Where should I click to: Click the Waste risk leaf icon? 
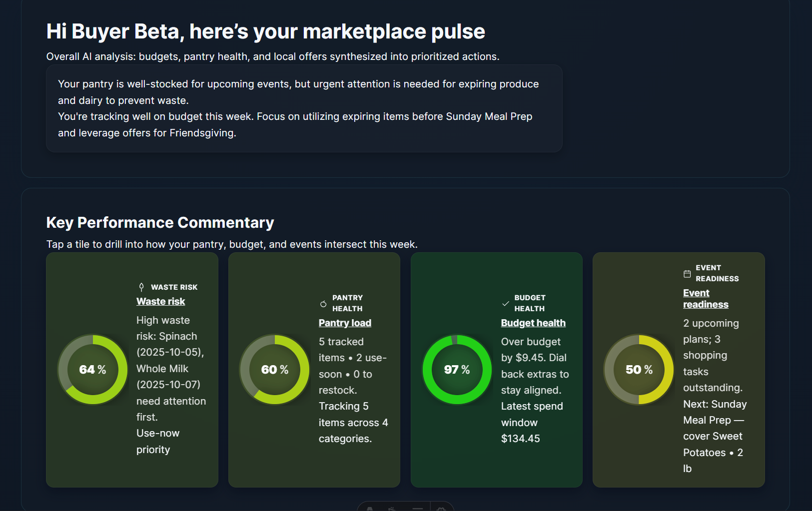tap(141, 287)
